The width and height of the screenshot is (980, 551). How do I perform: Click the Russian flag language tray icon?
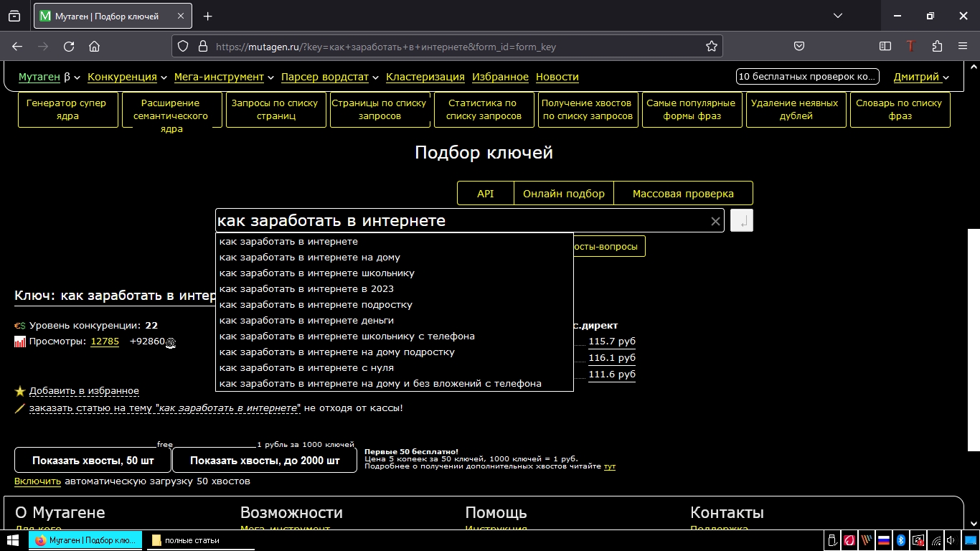(884, 540)
